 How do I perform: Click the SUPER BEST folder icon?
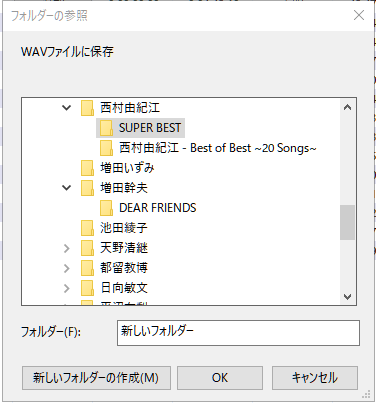106,128
